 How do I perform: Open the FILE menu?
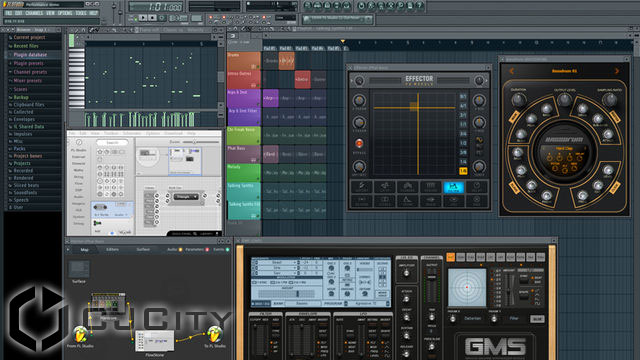(x=9, y=13)
